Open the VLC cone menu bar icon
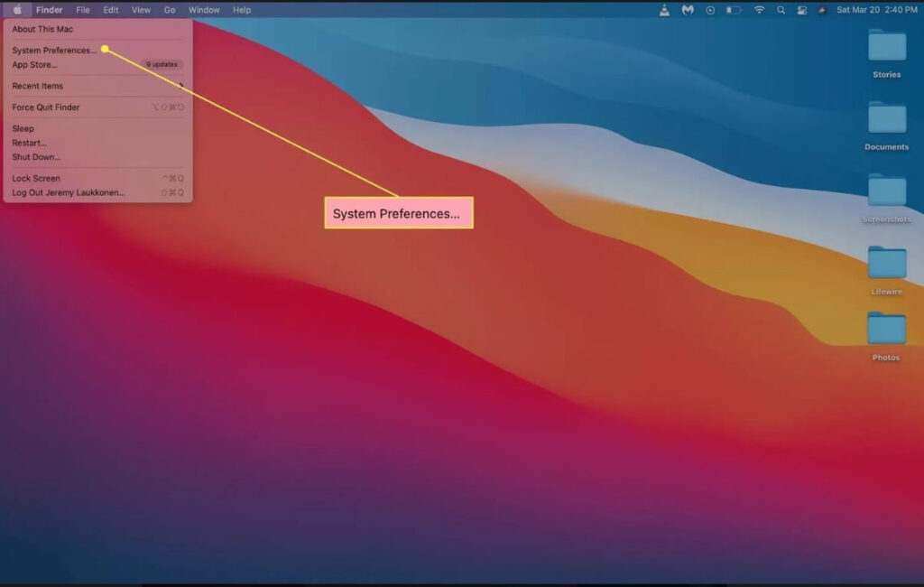 tap(664, 10)
